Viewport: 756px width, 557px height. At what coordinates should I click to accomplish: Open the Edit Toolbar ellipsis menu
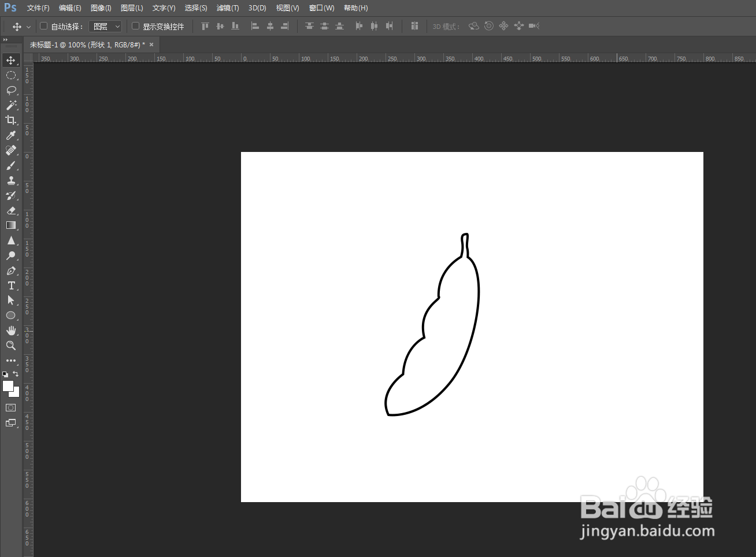click(11, 361)
